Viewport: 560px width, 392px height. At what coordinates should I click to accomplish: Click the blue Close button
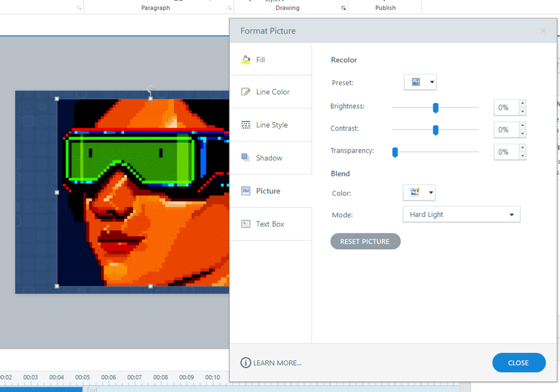(x=519, y=363)
